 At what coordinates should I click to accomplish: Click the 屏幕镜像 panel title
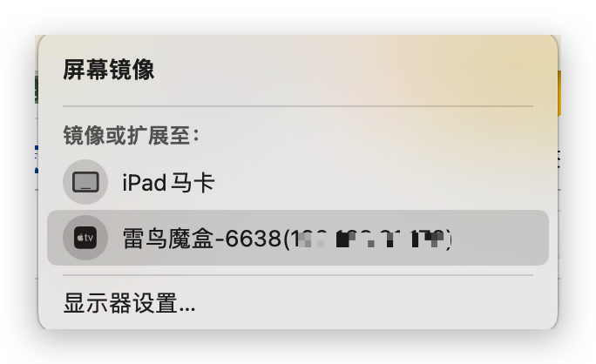pos(108,70)
